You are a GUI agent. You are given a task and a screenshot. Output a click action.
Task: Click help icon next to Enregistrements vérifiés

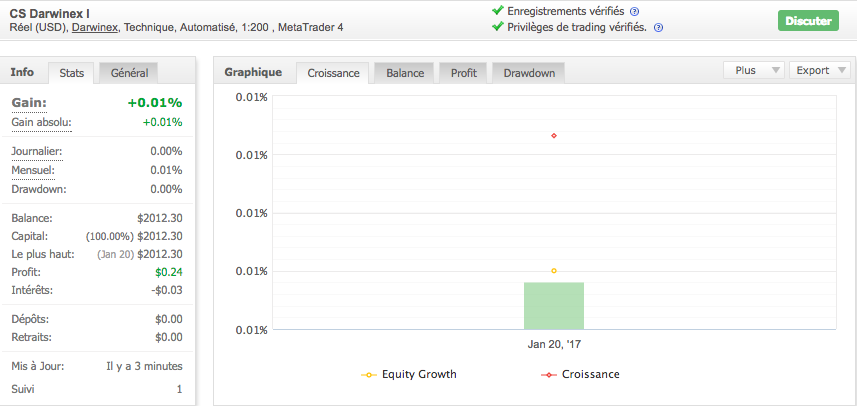tap(634, 12)
